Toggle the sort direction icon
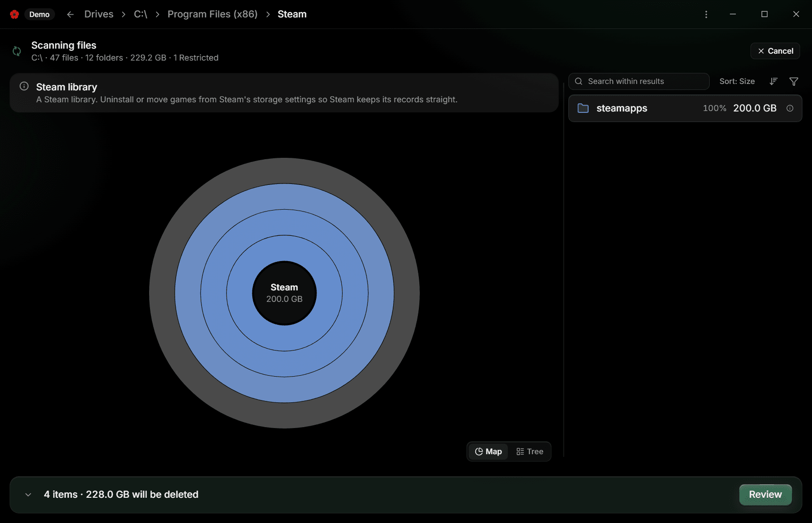Image resolution: width=812 pixels, height=523 pixels. tap(773, 81)
